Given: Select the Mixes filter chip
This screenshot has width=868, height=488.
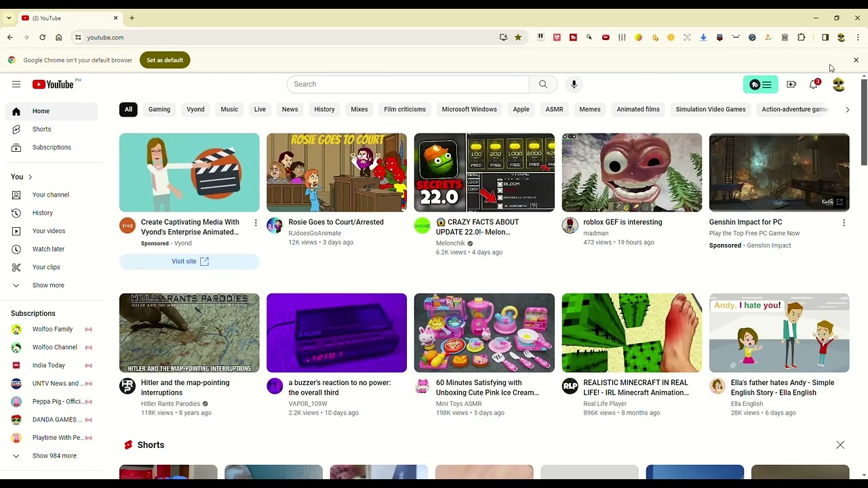Looking at the screenshot, I should [x=359, y=109].
